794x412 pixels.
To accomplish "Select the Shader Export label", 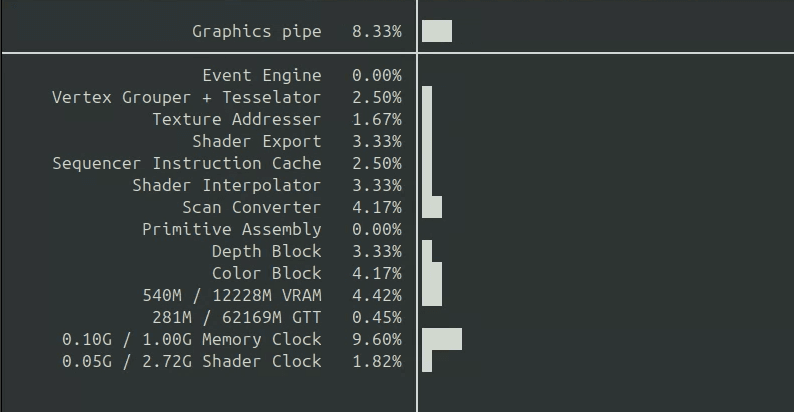I will tap(257, 141).
